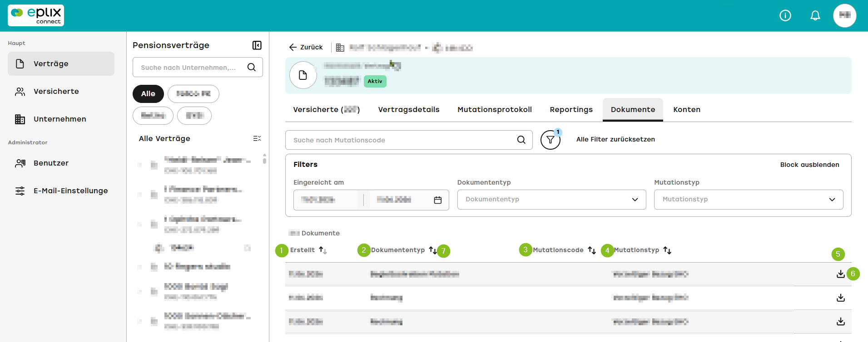
Task: Select the Alle filter chip
Action: [x=148, y=94]
